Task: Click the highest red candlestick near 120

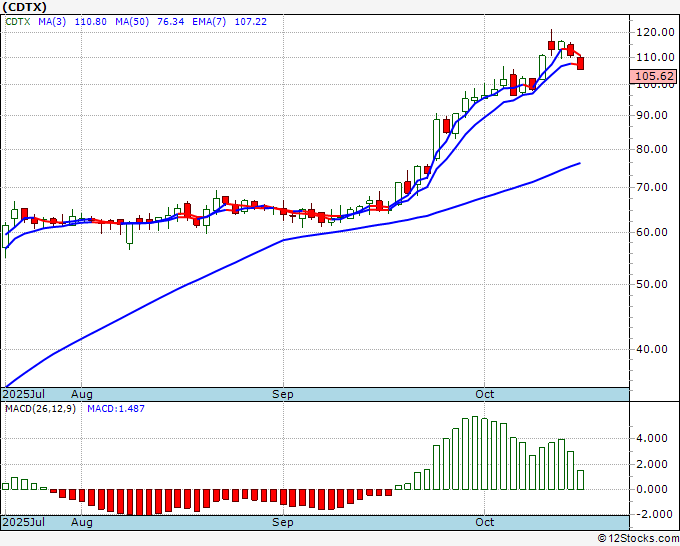Action: pos(551,45)
